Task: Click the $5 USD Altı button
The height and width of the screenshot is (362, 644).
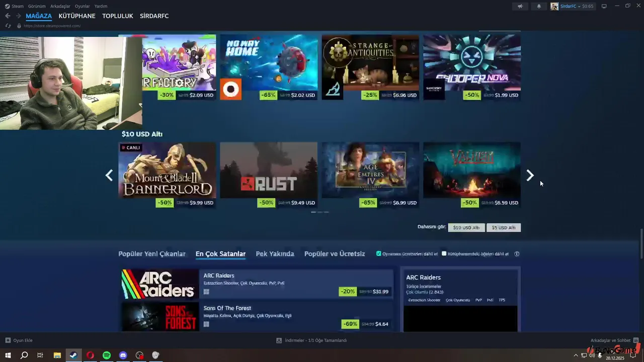Action: (x=504, y=228)
